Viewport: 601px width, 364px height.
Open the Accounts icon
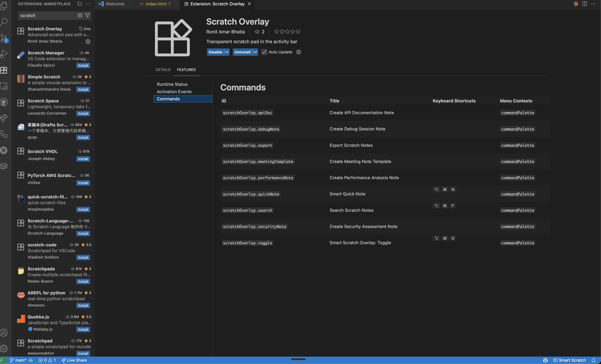point(4,333)
